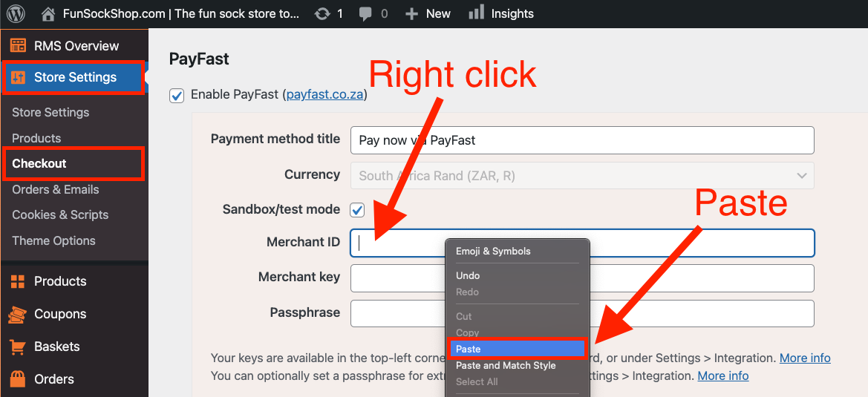Click the RMS Overview sidebar icon

click(19, 45)
